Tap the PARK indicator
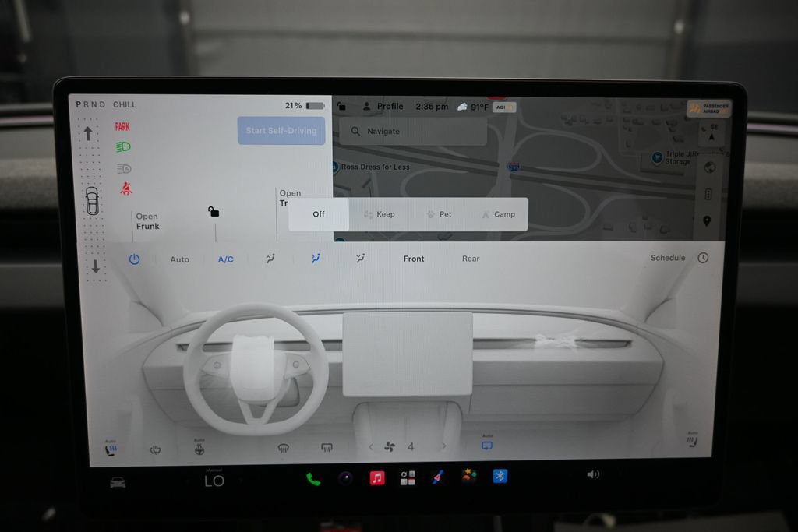The height and width of the screenshot is (532, 798). [x=122, y=127]
